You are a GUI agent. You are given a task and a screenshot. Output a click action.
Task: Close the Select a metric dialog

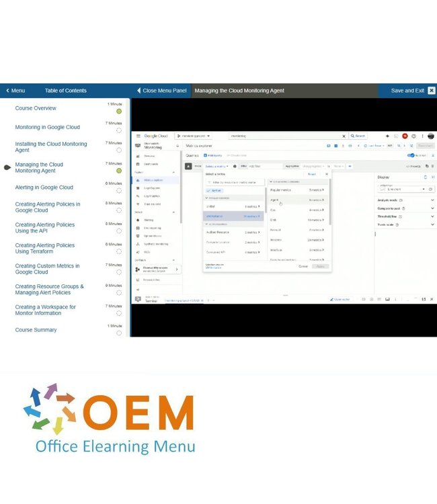(327, 174)
